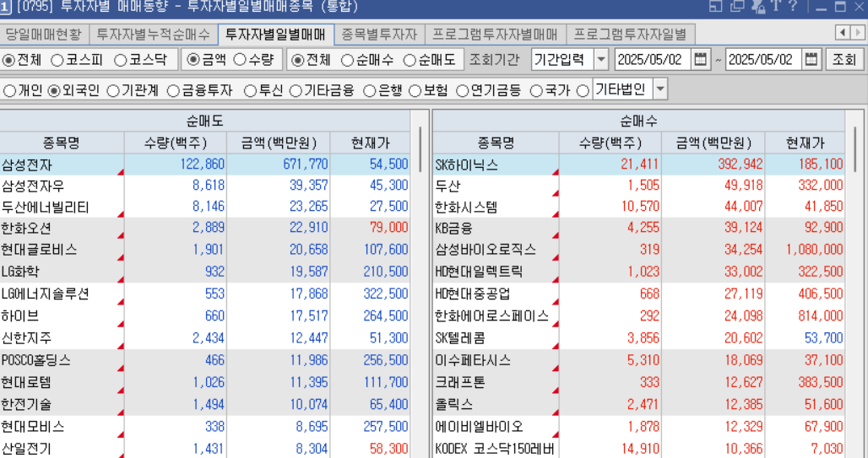The image size is (868, 458).
Task: Click 현대글로비스 stock name
Action: point(39,250)
